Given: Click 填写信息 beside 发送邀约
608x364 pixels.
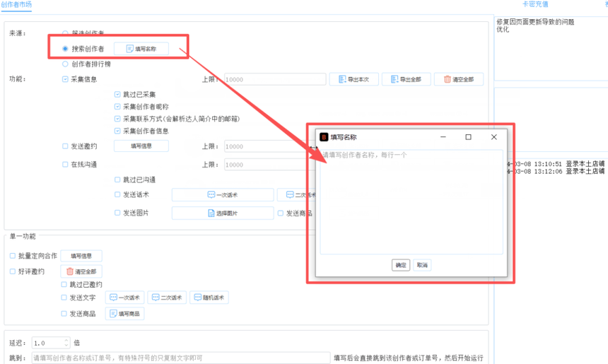Looking at the screenshot, I should coord(141,146).
